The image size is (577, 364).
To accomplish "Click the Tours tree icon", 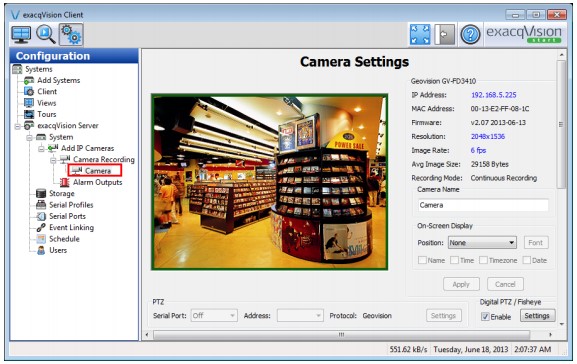I will 29,114.
